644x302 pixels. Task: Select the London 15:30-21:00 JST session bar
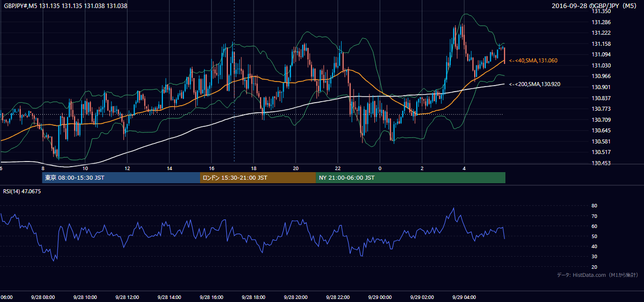click(258, 178)
